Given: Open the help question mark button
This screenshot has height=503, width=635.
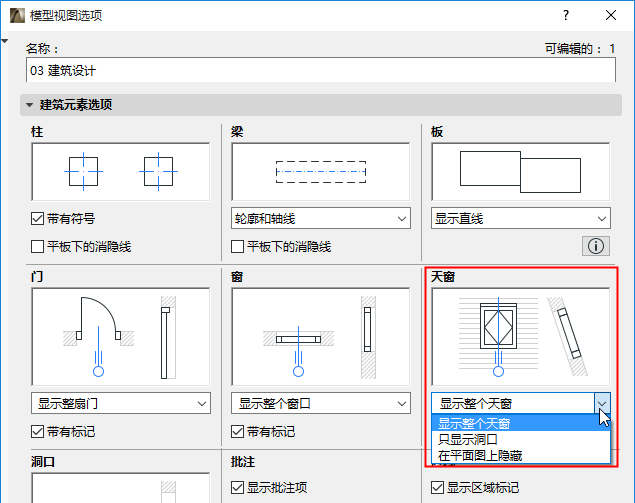Looking at the screenshot, I should pyautogui.click(x=566, y=15).
